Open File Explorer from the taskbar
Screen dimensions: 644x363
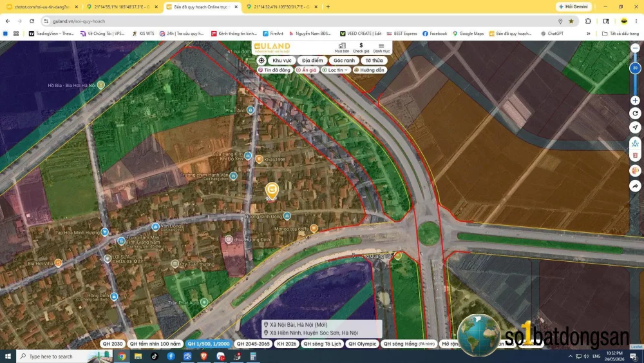point(138,357)
